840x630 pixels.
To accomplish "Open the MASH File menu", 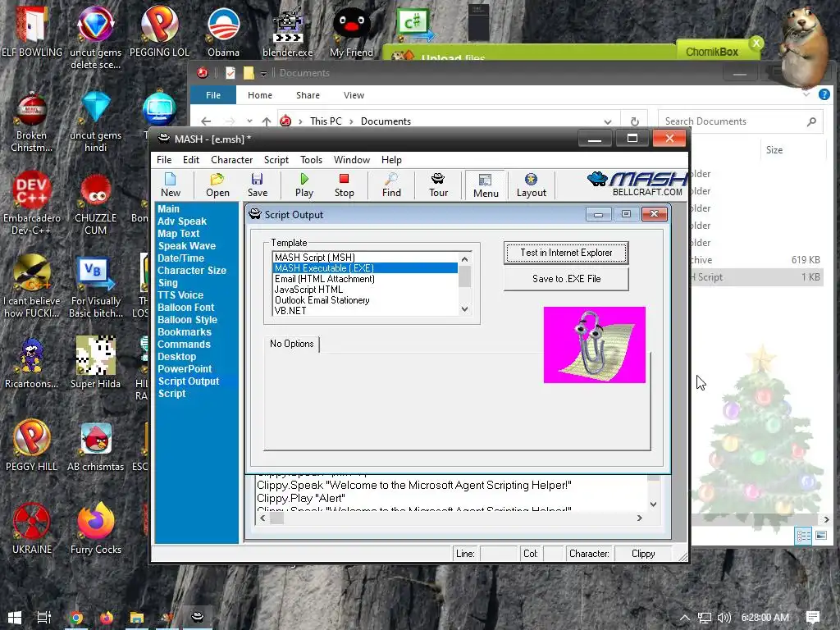I will point(164,160).
